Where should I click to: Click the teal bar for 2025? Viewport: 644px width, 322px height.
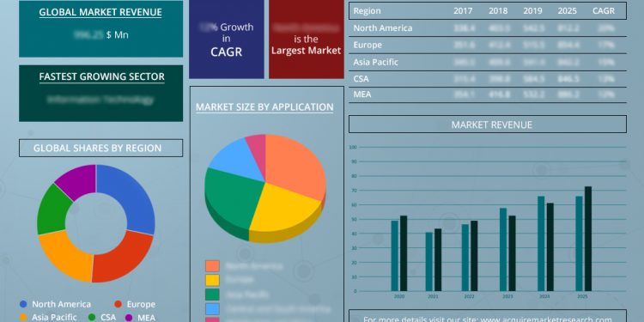579,243
